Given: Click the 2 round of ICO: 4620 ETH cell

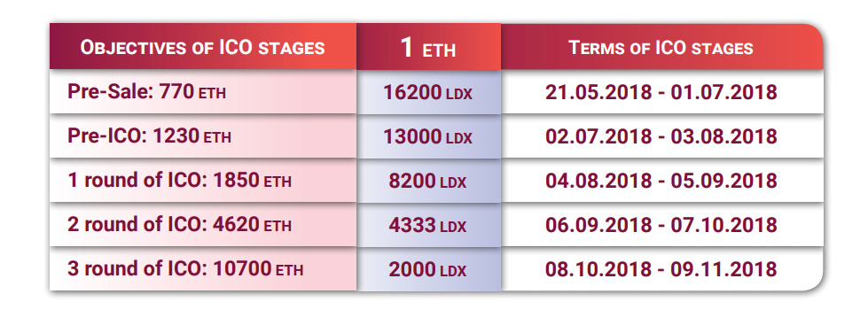Looking at the screenshot, I should point(203,224).
